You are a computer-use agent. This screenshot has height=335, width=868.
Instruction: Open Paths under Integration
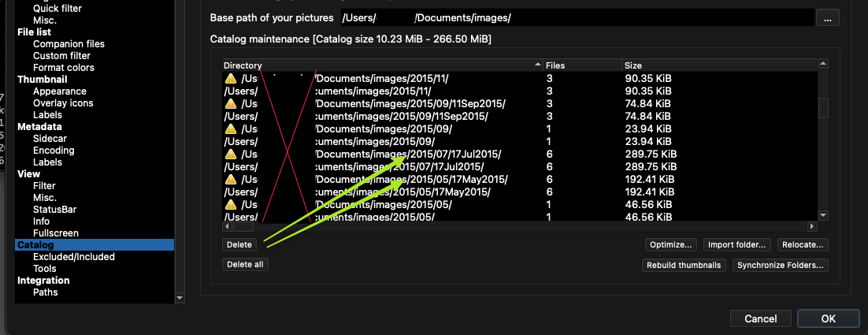pos(46,292)
